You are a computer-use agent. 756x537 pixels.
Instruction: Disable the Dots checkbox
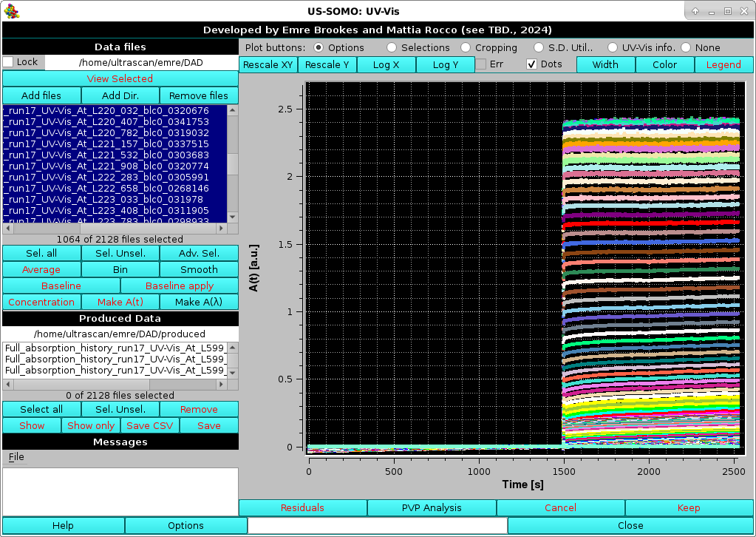point(531,64)
